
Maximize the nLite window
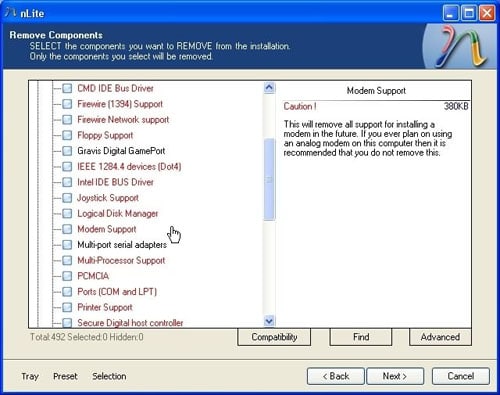[x=469, y=13]
